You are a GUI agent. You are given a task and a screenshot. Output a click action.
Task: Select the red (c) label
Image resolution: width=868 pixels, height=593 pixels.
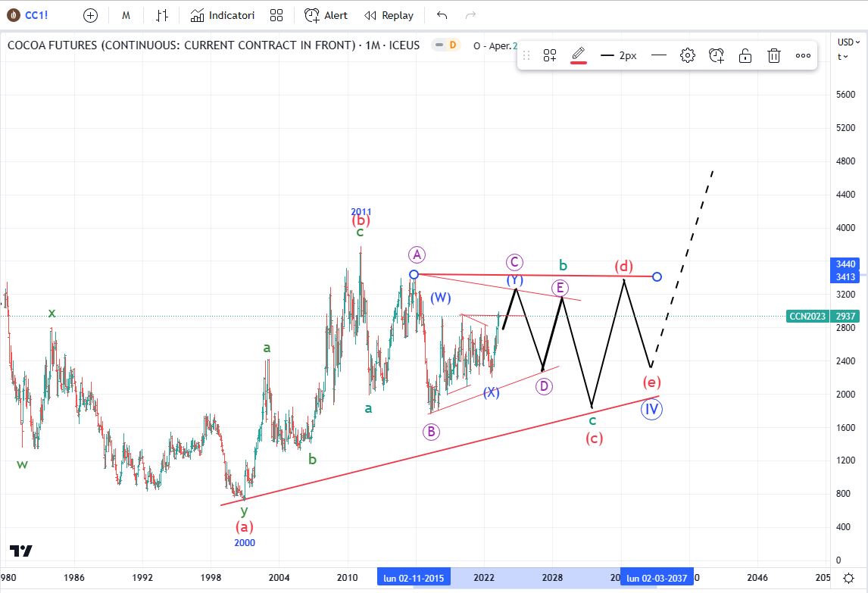click(594, 439)
